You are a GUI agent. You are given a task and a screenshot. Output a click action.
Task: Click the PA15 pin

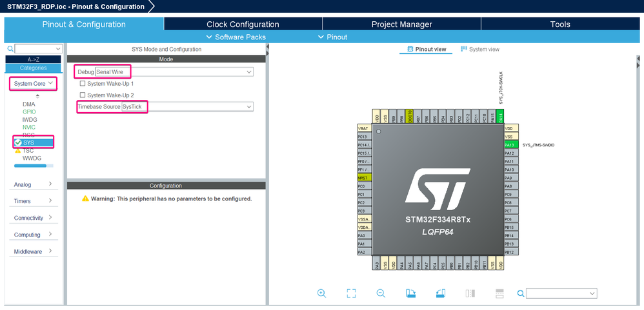click(x=492, y=116)
